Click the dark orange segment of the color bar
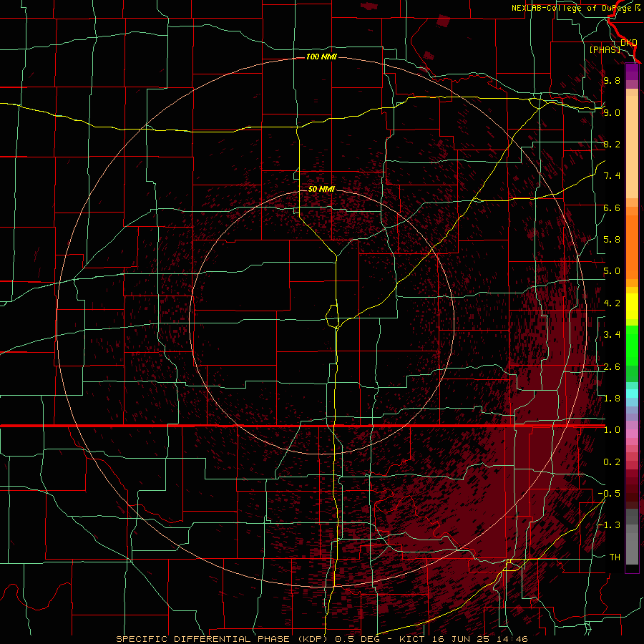The image size is (644, 644). coord(632,248)
